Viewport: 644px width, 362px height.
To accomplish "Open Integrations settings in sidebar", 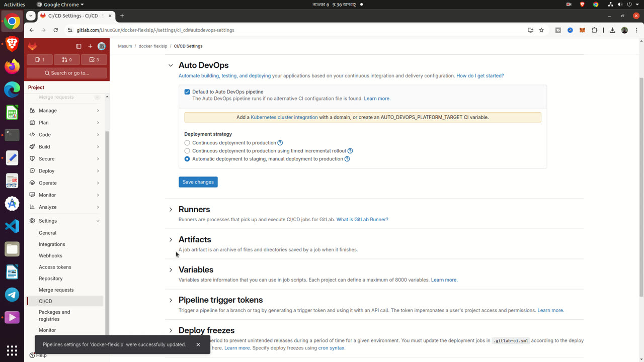I will tap(65, 244).
